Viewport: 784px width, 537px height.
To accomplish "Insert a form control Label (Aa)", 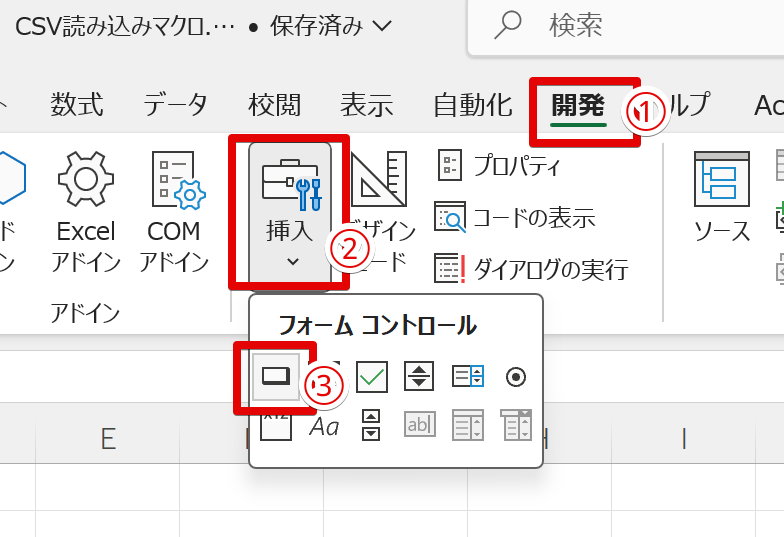I will (x=324, y=426).
